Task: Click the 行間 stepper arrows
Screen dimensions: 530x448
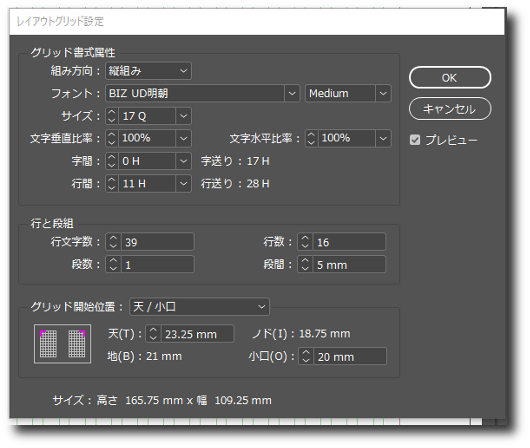Action: click(x=112, y=184)
